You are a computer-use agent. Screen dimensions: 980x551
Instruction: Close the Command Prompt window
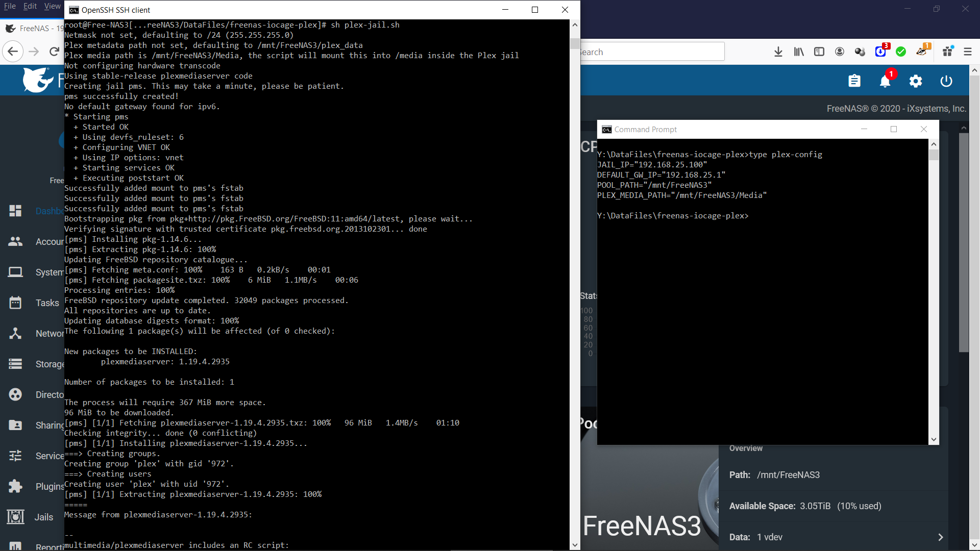tap(924, 129)
